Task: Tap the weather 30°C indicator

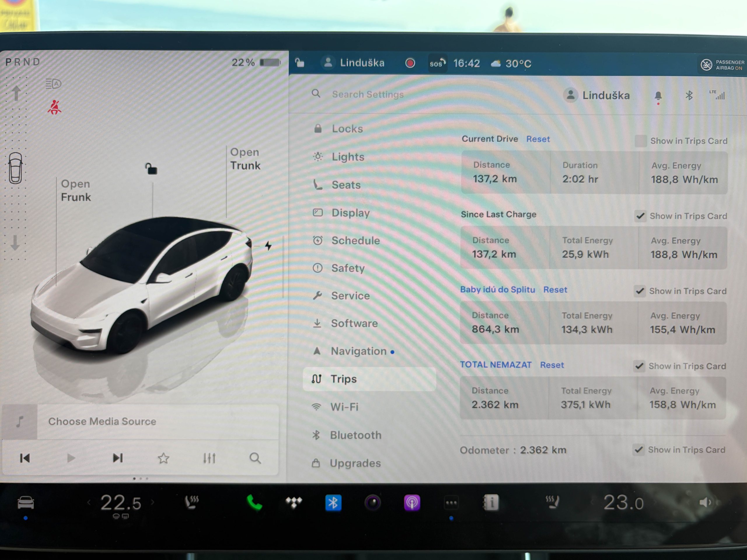Action: coord(511,64)
